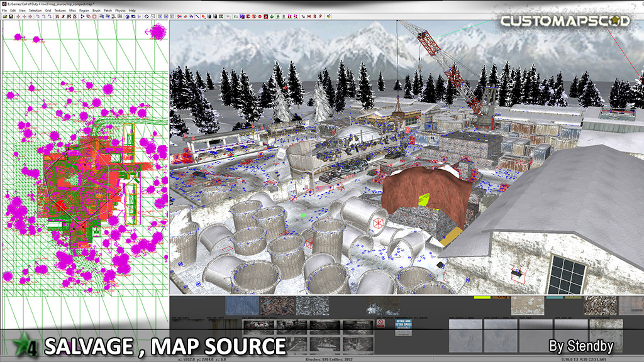
Task: Open a map with the folder icon
Action: click(5, 16)
